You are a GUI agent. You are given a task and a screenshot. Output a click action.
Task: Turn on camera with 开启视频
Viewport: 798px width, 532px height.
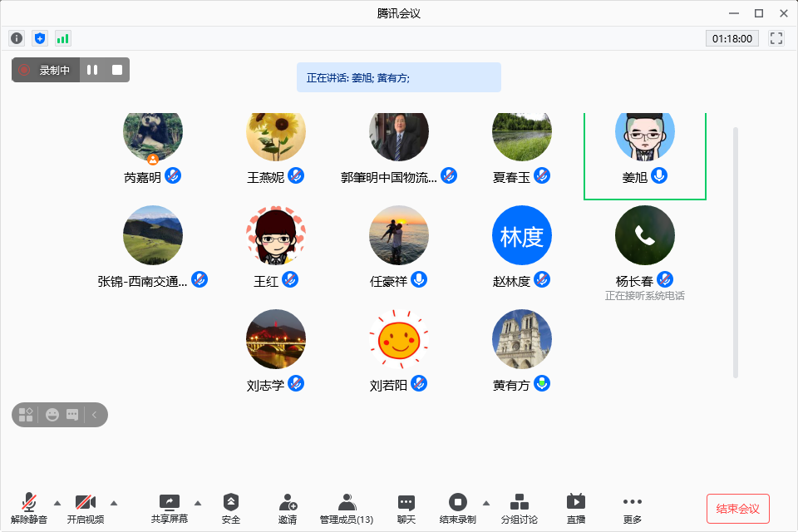click(x=86, y=507)
